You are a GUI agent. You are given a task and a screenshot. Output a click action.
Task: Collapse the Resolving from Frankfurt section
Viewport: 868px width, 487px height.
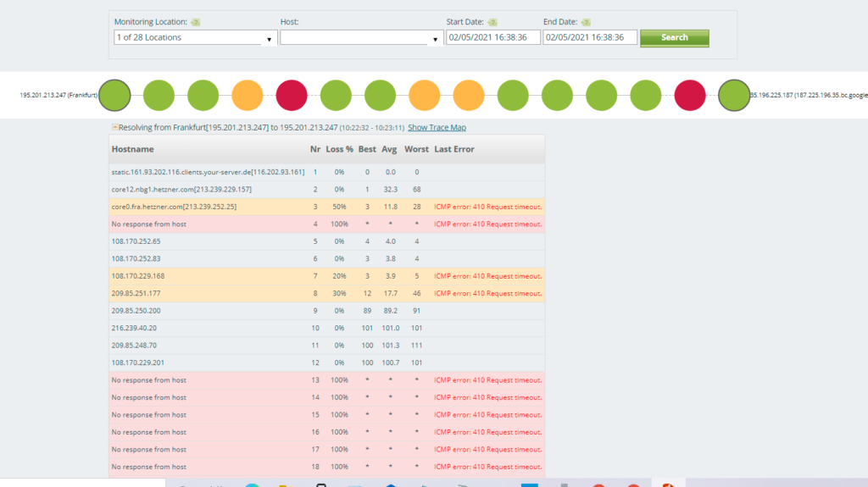point(114,127)
